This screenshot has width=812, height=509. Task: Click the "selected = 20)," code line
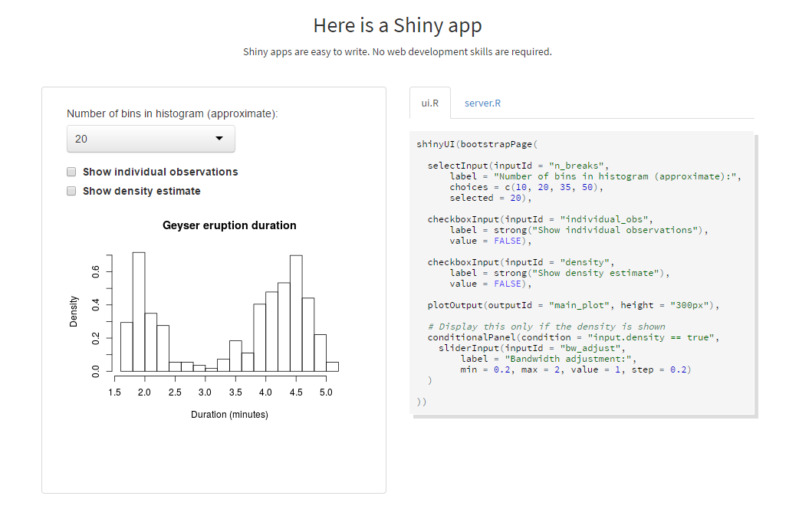point(491,198)
